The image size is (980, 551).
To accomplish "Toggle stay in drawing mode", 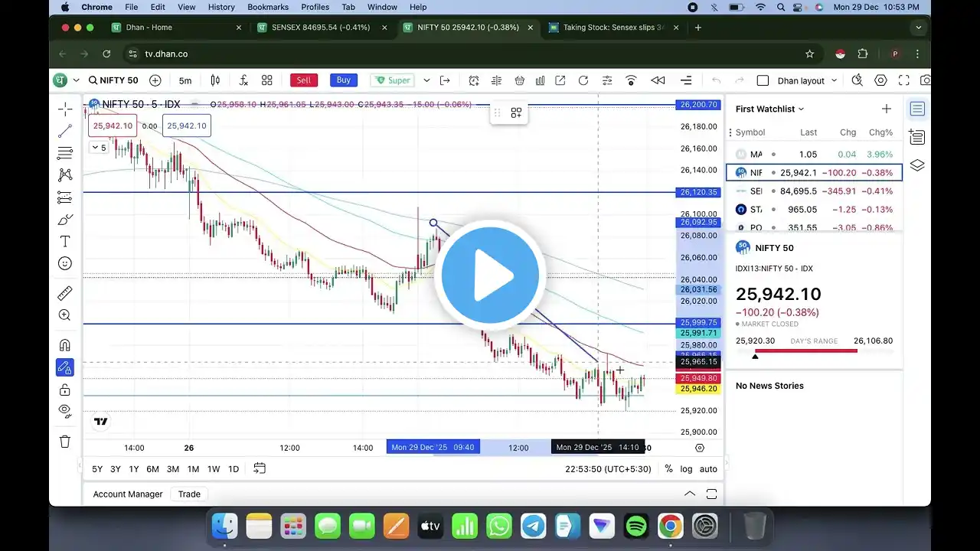I will (x=65, y=367).
